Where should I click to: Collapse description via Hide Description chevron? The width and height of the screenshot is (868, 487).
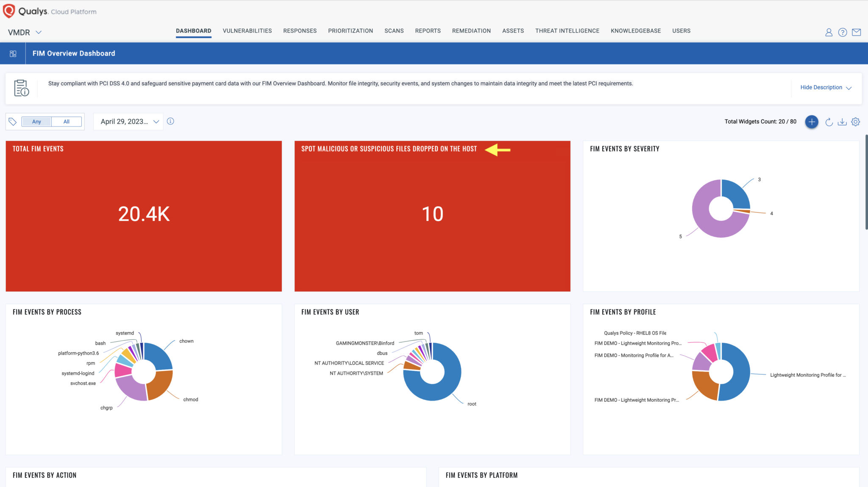click(849, 88)
